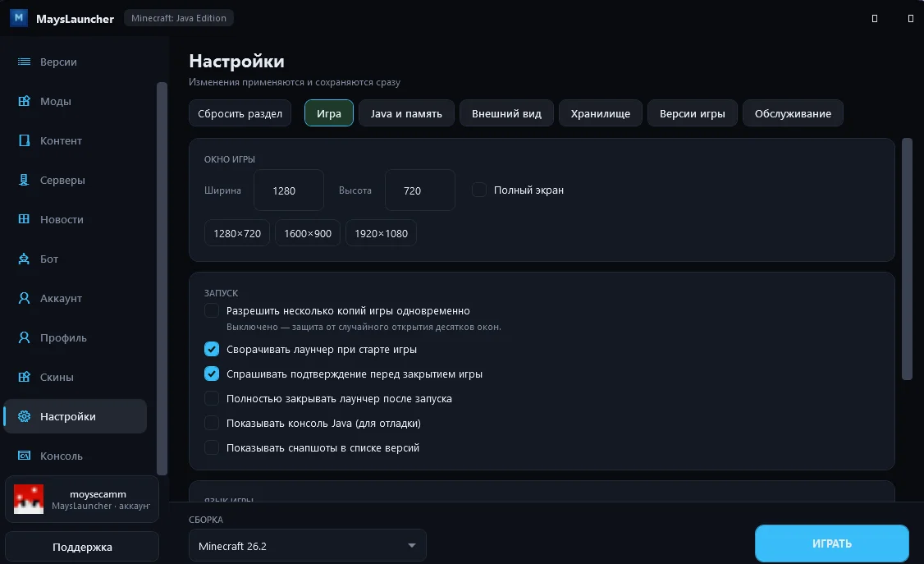
Task: Uncheck Спрашивать подтверждение перед закрытием игры
Action: point(212,374)
